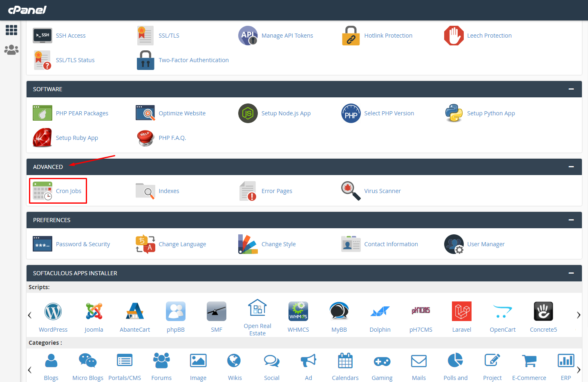Open the Dolphin script icon
Viewport: 588px width, 382px height.
click(x=380, y=311)
